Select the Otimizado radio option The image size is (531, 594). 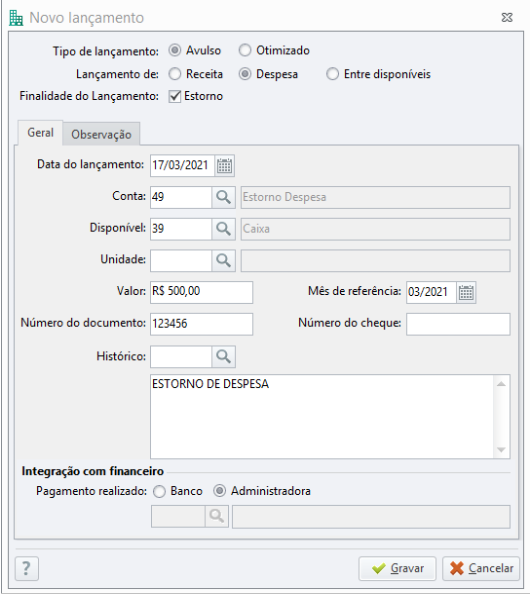(x=245, y=50)
